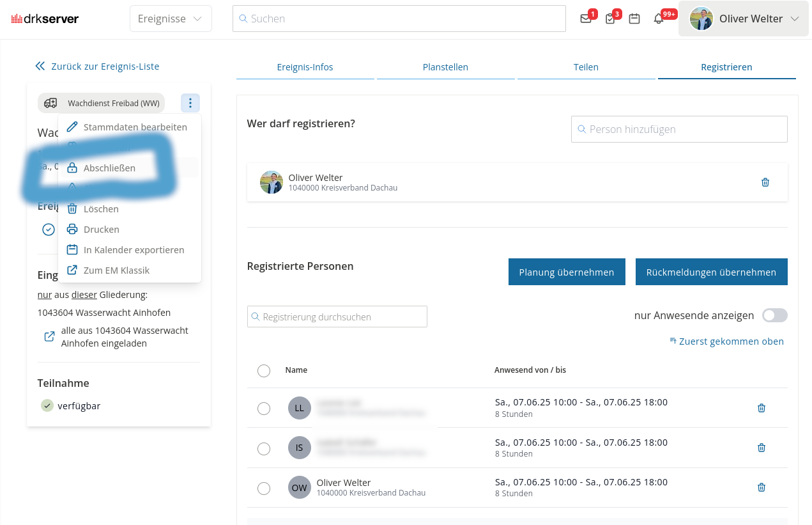Click the In Kalender exportieren calendar icon
Viewport: 812px width, 525px height.
[x=73, y=249]
